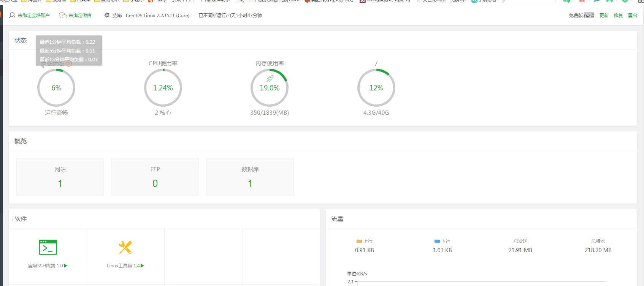Click the 运行流畅 status label
This screenshot has width=644, height=286.
(x=56, y=113)
